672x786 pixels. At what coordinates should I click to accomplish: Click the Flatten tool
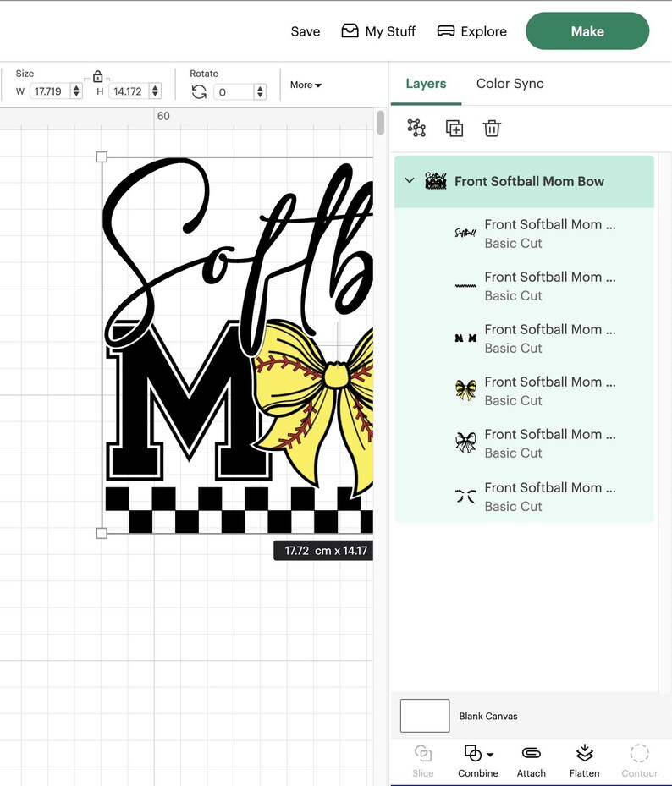[x=584, y=761]
